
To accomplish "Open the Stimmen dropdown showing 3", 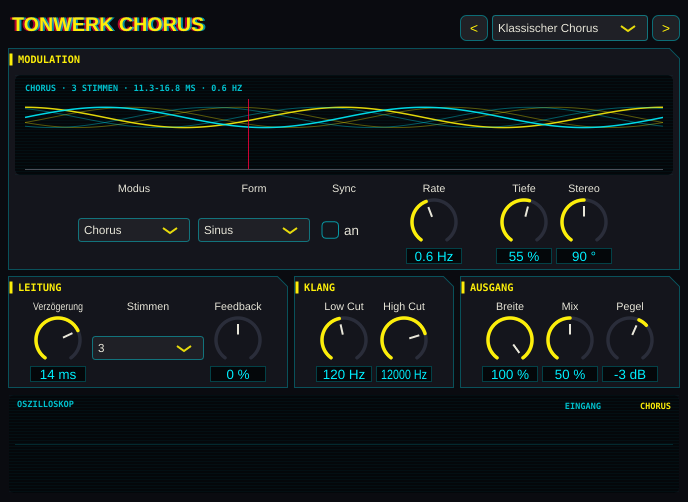I will tap(148, 348).
